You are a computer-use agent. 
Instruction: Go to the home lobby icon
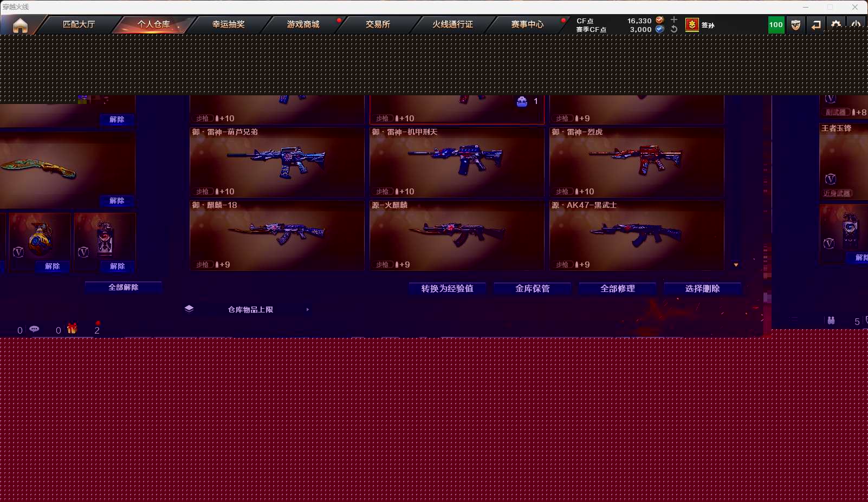[x=20, y=25]
